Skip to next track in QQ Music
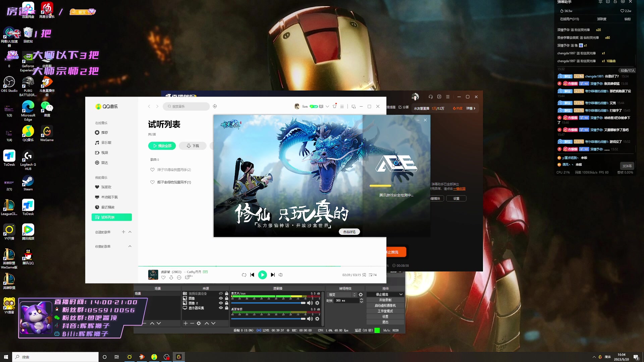Screen dimensions: 644x362 coord(273,275)
